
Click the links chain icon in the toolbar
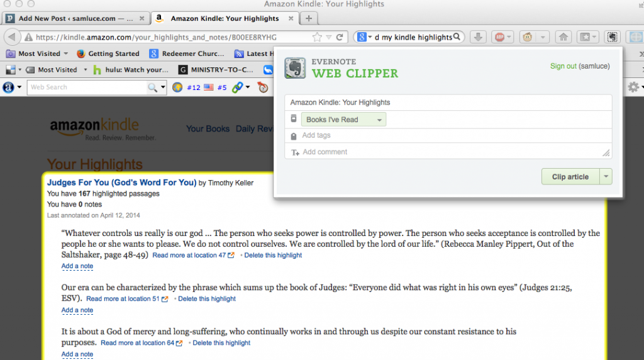pos(237,87)
